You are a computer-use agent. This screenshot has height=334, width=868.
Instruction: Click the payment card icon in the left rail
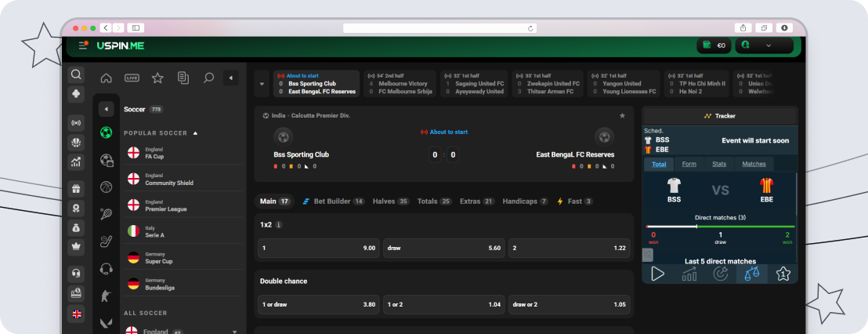tap(77, 293)
